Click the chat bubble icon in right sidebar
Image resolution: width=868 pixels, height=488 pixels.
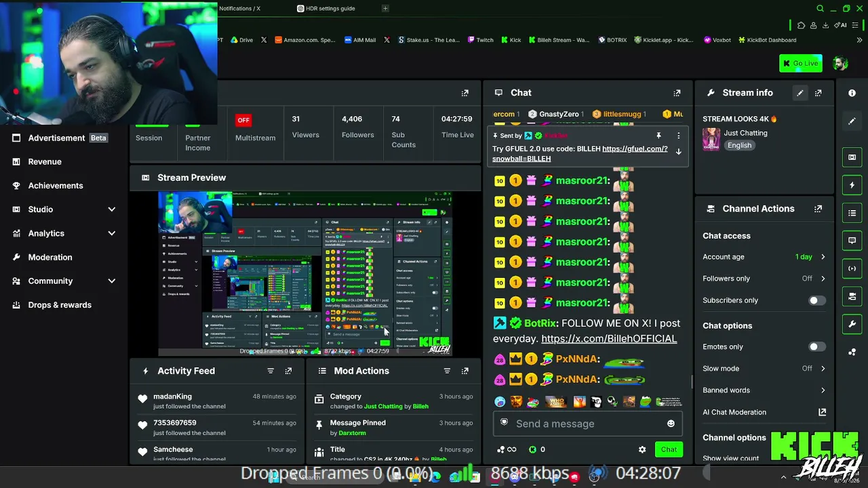tap(852, 241)
